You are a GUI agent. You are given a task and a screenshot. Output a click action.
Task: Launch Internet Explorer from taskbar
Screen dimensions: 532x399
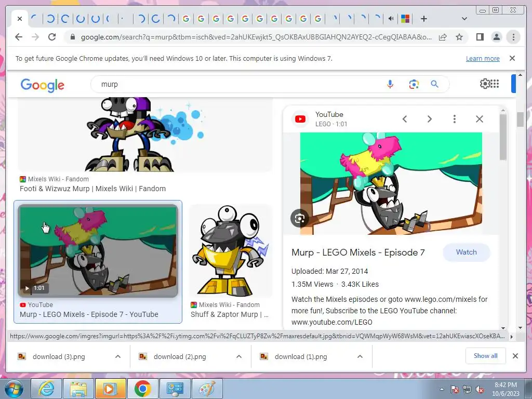click(46, 389)
